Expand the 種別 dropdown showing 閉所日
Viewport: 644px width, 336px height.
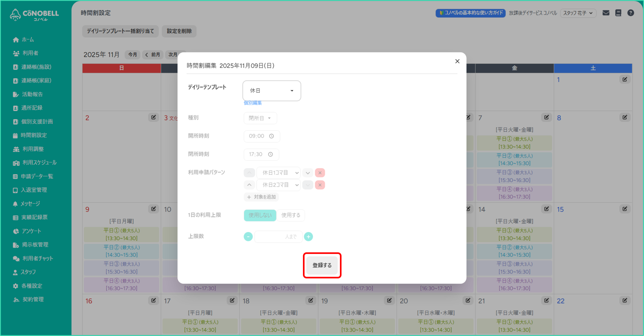click(x=260, y=118)
